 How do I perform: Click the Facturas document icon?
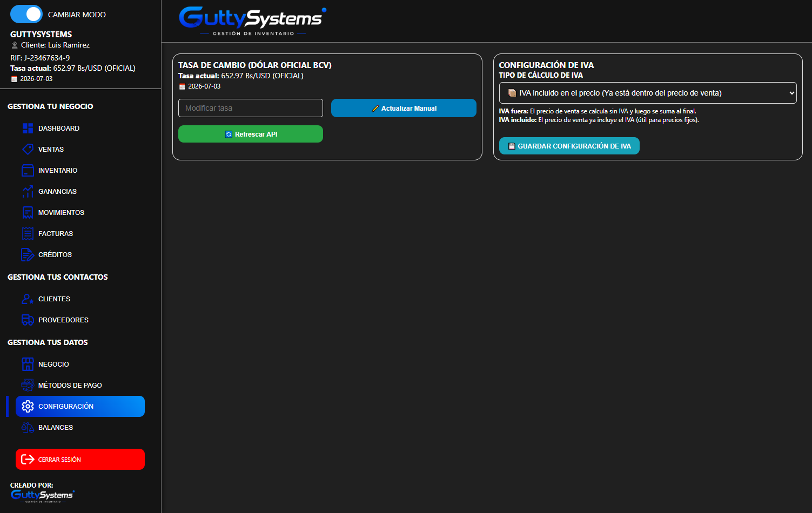pos(28,233)
